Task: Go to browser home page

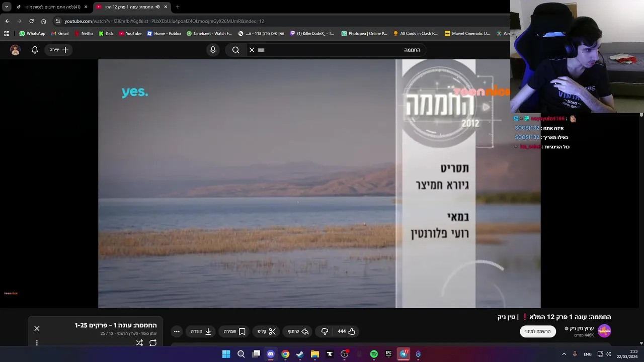Action: coord(43,21)
